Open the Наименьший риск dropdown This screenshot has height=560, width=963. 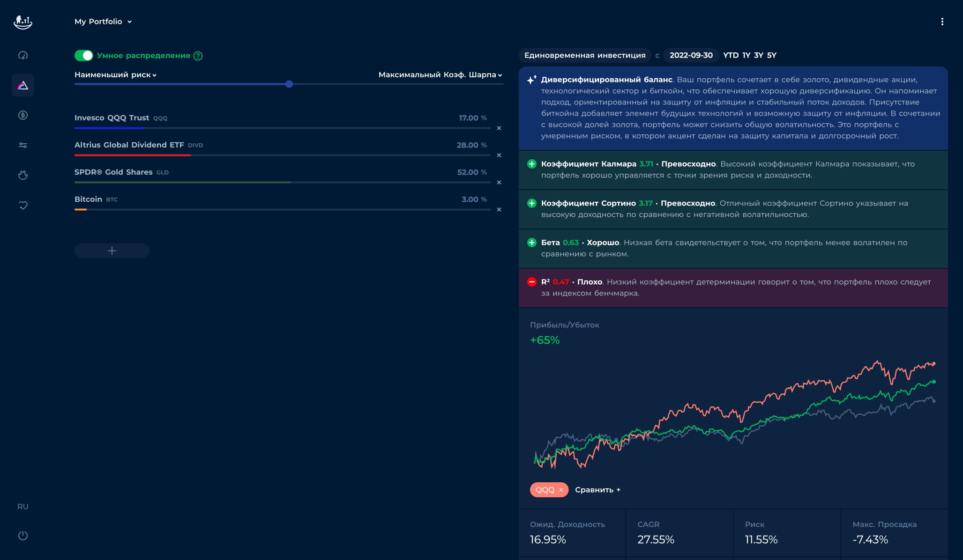pyautogui.click(x=115, y=75)
